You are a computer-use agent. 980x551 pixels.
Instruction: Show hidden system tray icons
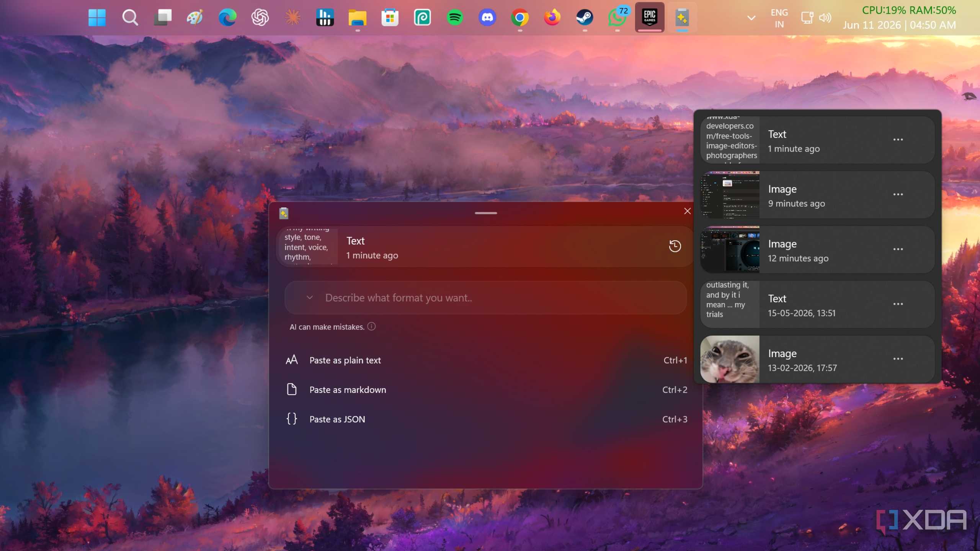click(751, 18)
